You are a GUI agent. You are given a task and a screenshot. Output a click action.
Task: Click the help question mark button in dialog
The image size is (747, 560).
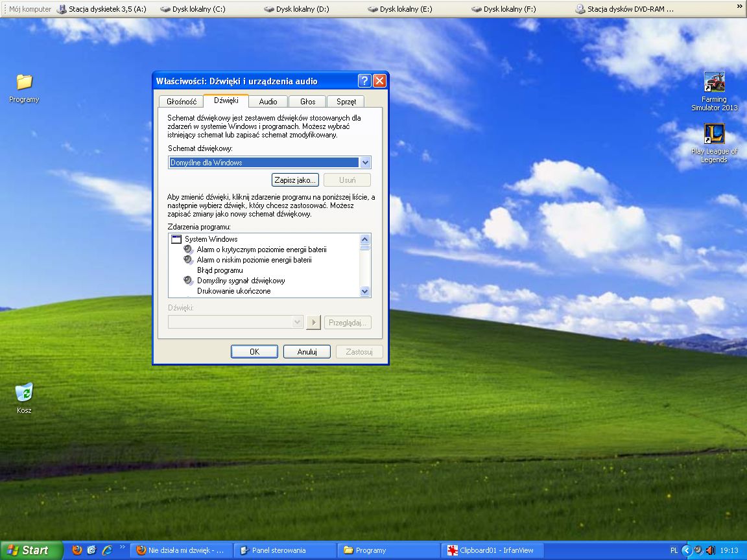[364, 81]
